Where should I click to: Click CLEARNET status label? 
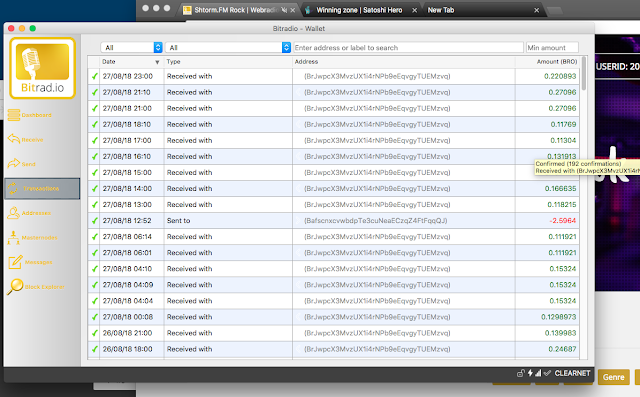click(x=572, y=373)
